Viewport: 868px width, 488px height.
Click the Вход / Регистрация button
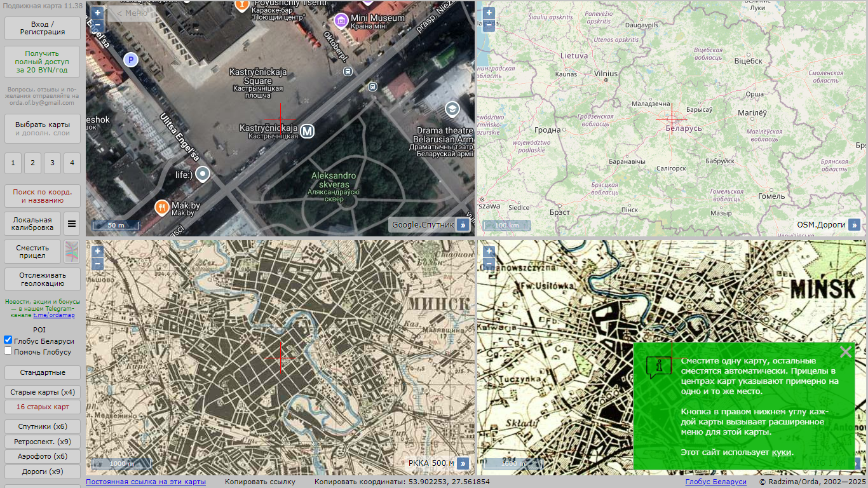43,28
